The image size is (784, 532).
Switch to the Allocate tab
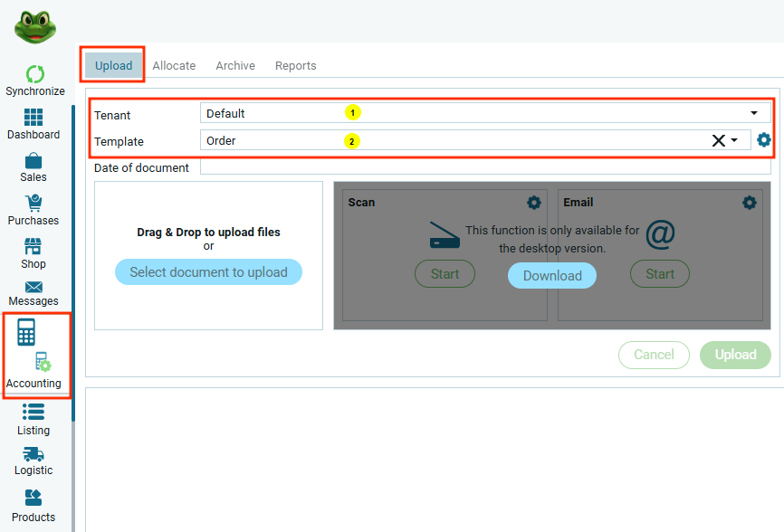click(174, 65)
